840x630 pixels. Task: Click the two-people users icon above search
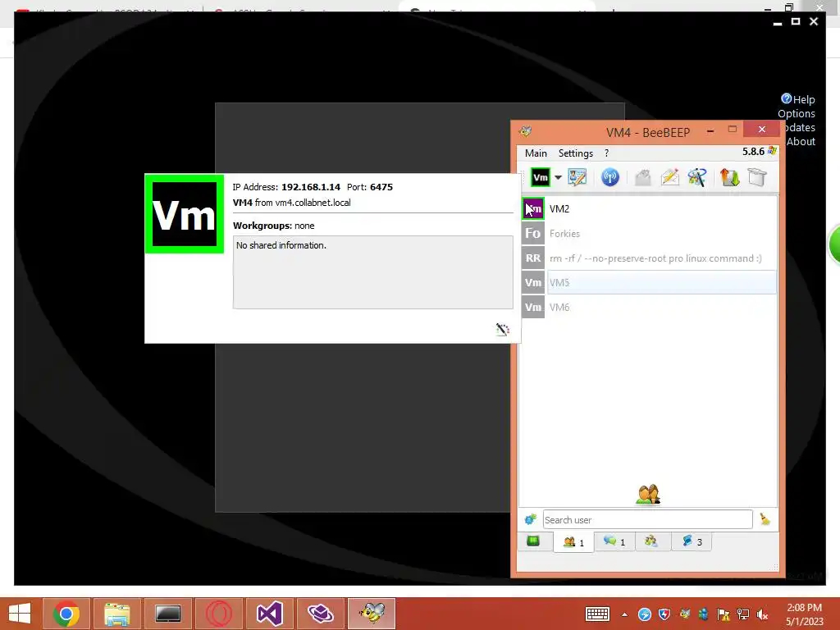coord(648,495)
